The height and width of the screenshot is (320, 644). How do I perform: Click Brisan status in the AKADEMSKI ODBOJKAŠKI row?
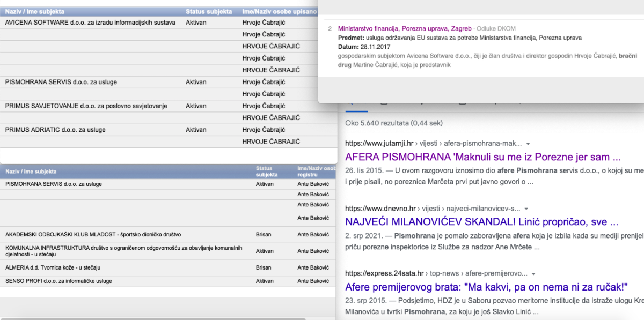[264, 235]
